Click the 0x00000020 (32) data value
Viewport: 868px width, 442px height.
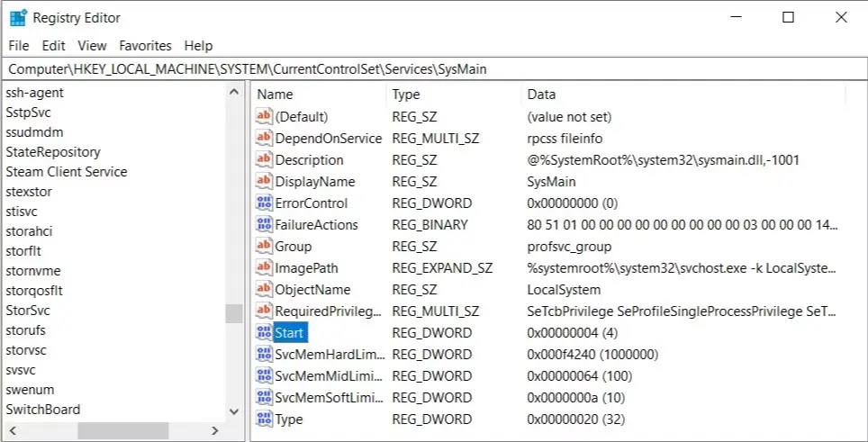575,419
